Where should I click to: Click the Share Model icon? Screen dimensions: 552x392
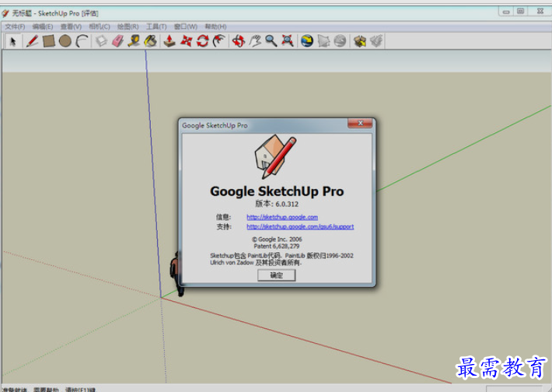tap(376, 41)
